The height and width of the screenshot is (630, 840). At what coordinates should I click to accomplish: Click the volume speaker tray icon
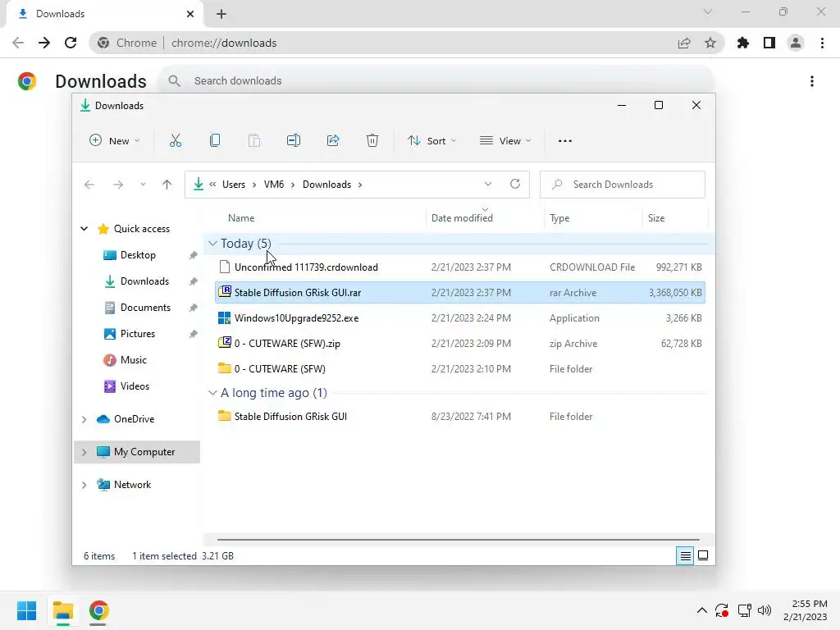click(765, 610)
